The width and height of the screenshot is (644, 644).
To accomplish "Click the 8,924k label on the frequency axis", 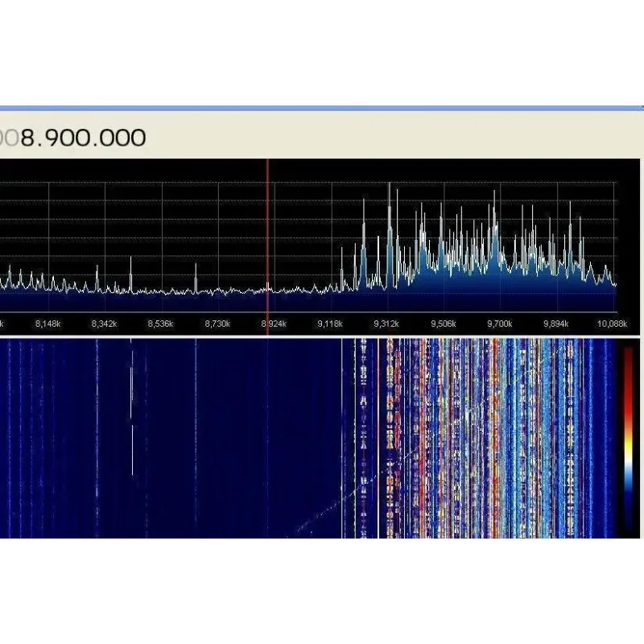I will (274, 324).
